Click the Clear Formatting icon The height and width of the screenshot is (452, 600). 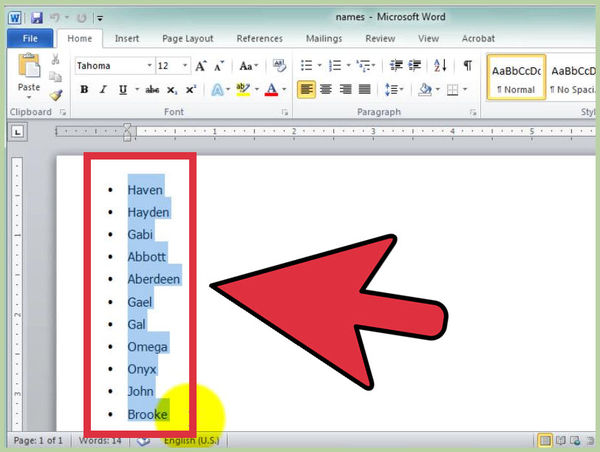279,65
